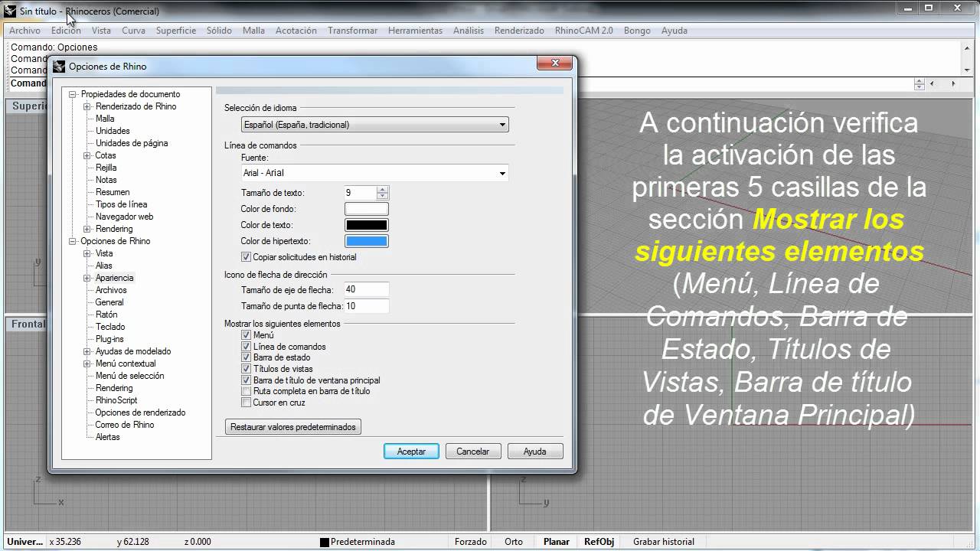Collapse the Propiedades de documento tree node
The width and height of the screenshot is (980, 551).
pos(73,94)
